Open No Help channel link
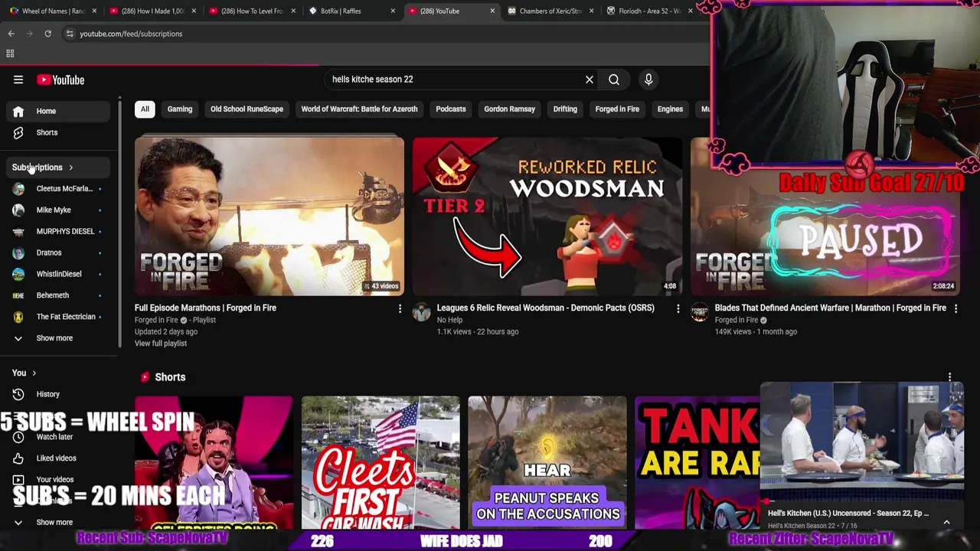Screen dimensions: 980x551 click(x=449, y=320)
